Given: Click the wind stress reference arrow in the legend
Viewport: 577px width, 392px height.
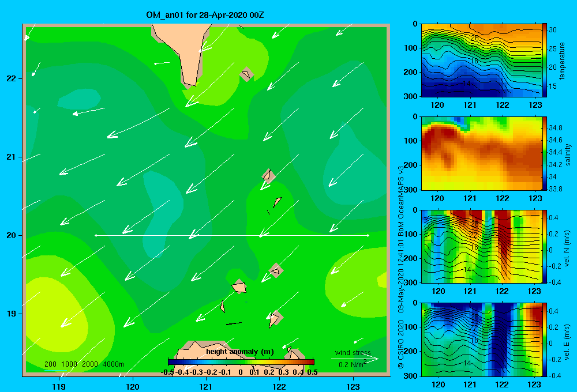Looking at the screenshot, I should pos(355,359).
